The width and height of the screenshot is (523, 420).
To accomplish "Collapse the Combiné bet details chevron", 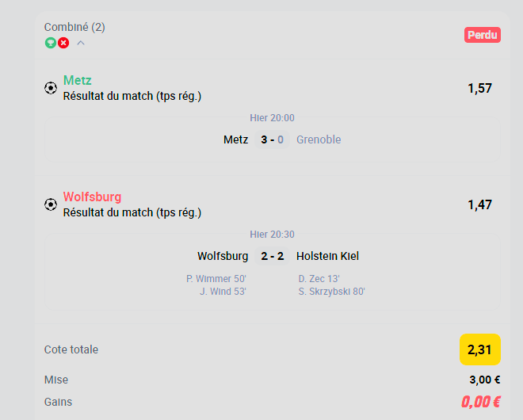I will pyautogui.click(x=81, y=43).
